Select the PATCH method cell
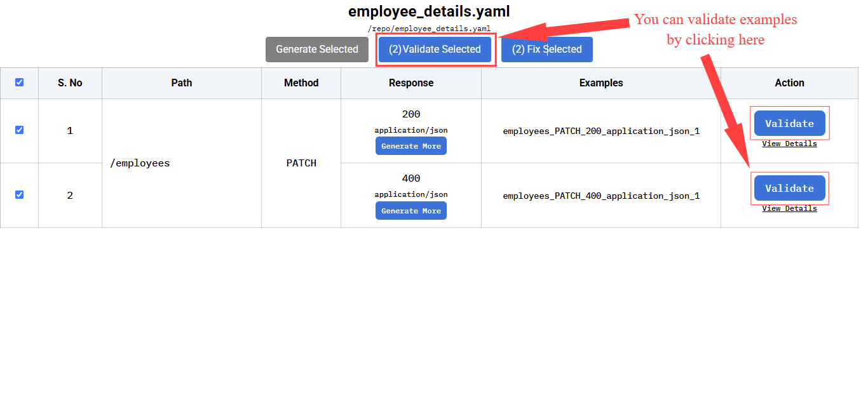This screenshot has width=868, height=402. pos(301,163)
